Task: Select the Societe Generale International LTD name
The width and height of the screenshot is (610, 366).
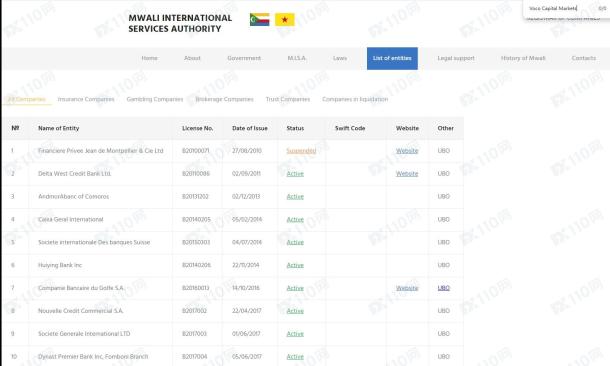Action: 84,334
